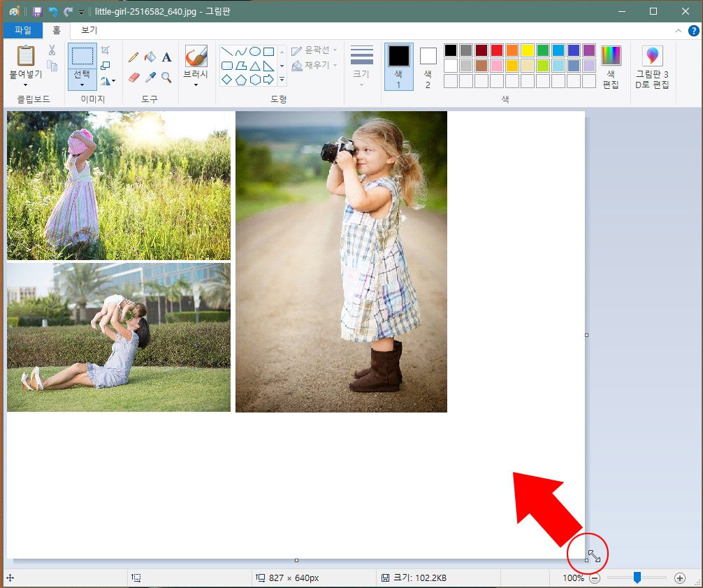Open the Quick Access Toolbar customize dropdown
703x588 pixels.
tap(81, 12)
